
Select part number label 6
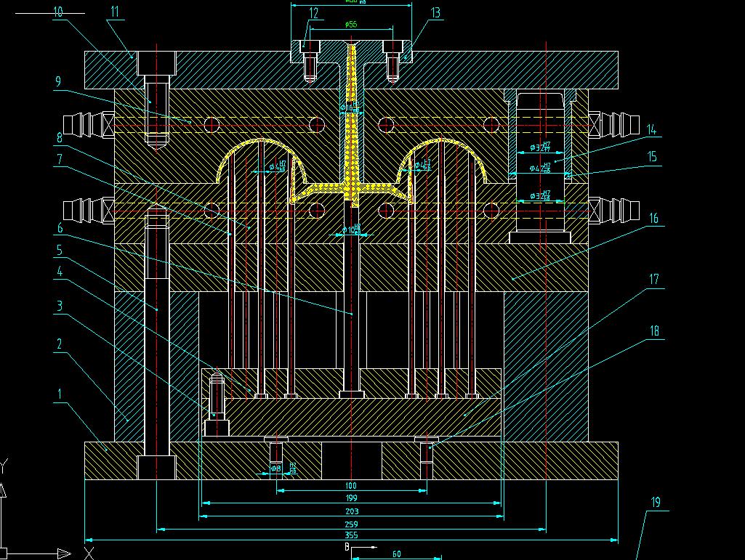click(x=60, y=228)
